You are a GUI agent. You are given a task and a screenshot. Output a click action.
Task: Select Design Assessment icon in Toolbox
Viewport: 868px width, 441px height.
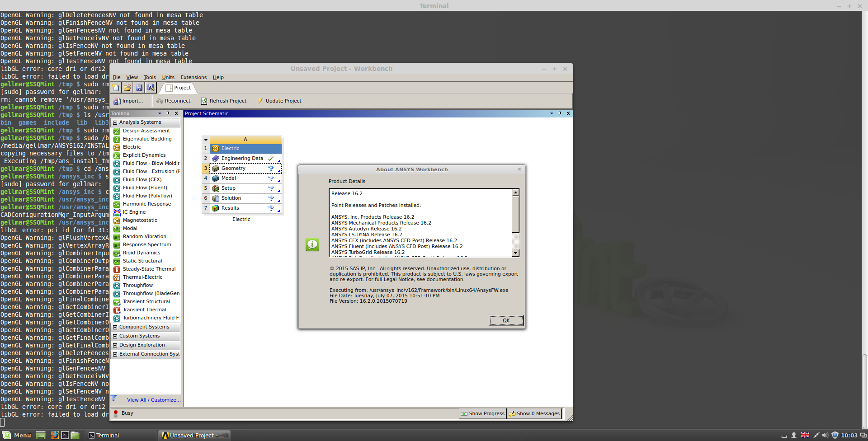(117, 131)
